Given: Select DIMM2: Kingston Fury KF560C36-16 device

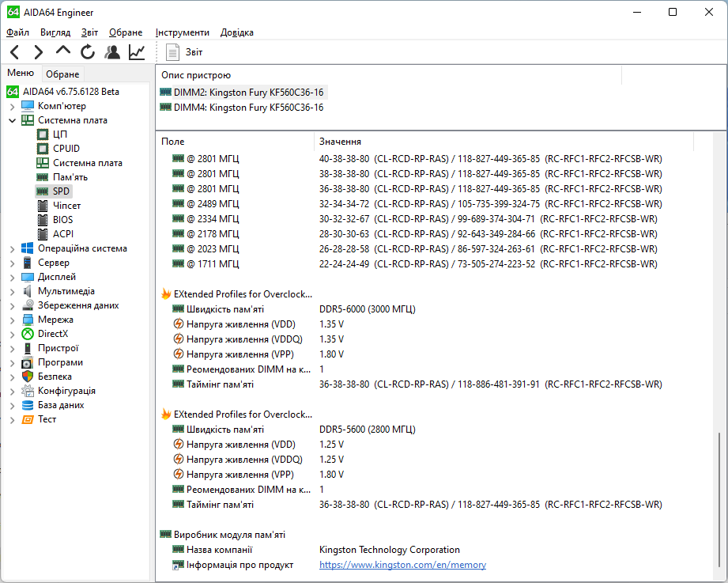Looking at the screenshot, I should [248, 93].
